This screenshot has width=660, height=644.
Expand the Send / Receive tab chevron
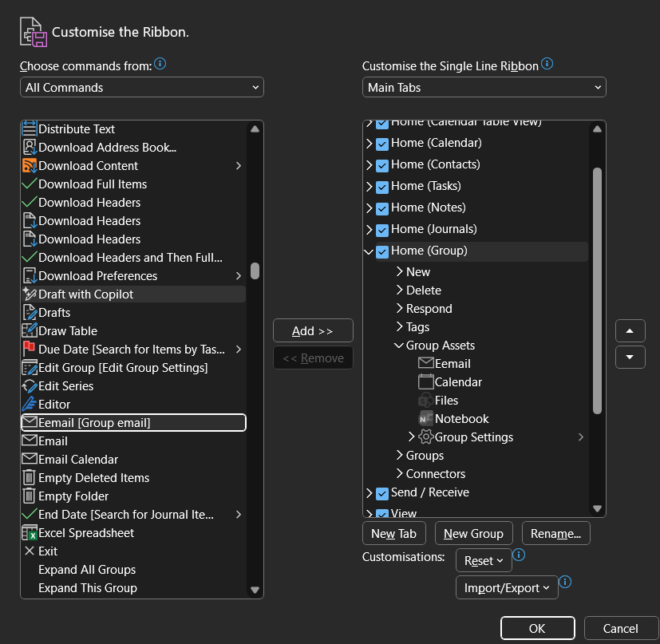pos(370,493)
